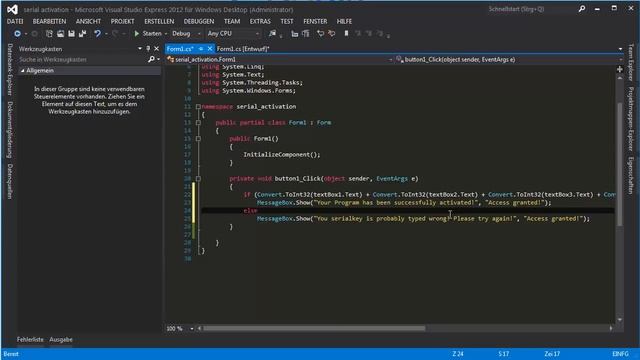Open the Undo history dropdown arrow
The width and height of the screenshot is (640, 360).
tap(106, 34)
